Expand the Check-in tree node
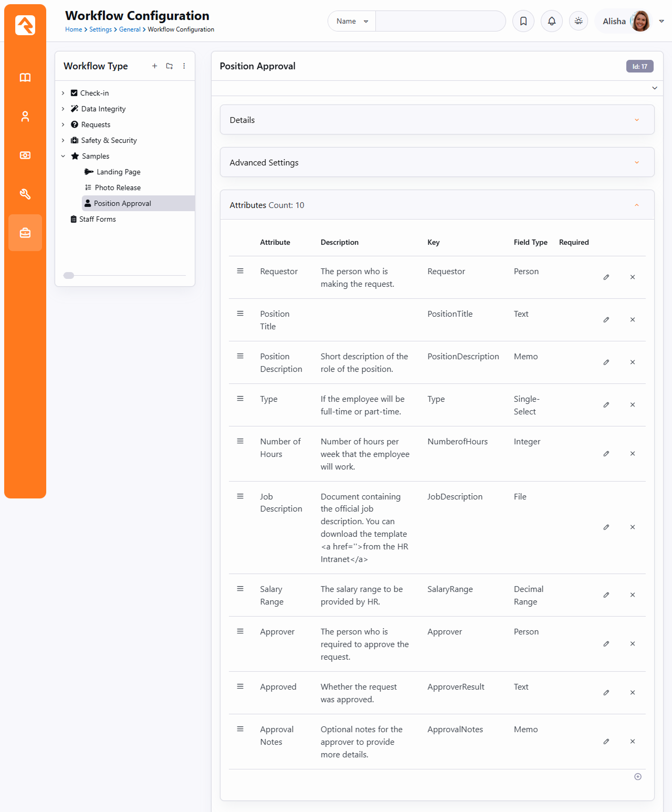The image size is (672, 812). 63,93
